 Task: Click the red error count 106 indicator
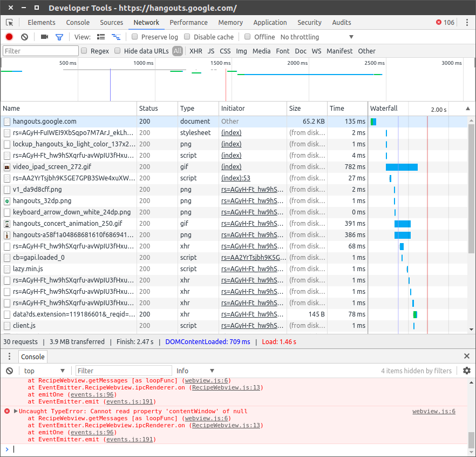click(445, 23)
